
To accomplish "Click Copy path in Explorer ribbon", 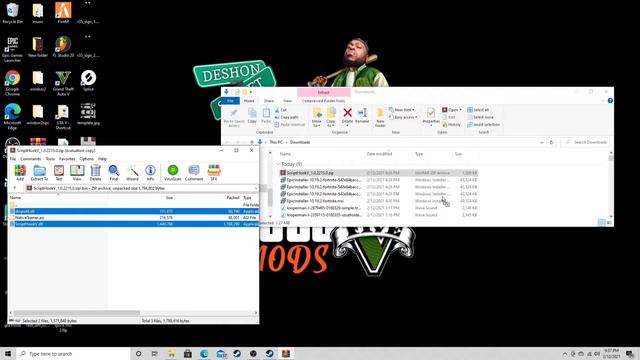I will coord(287,117).
